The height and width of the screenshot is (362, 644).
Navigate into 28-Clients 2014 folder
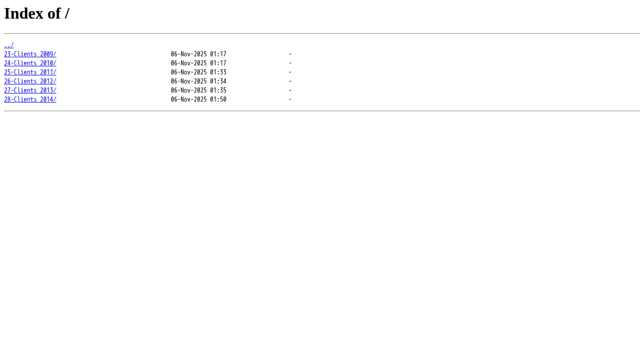(30, 100)
